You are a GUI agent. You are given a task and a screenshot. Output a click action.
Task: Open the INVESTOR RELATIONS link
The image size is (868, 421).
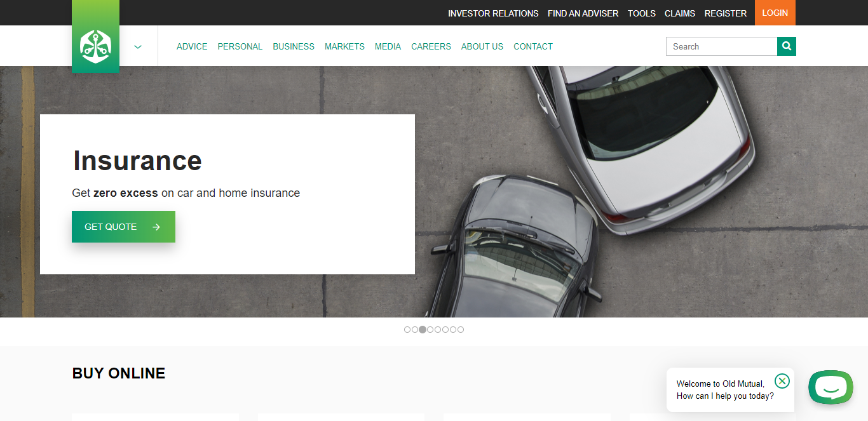(493, 13)
